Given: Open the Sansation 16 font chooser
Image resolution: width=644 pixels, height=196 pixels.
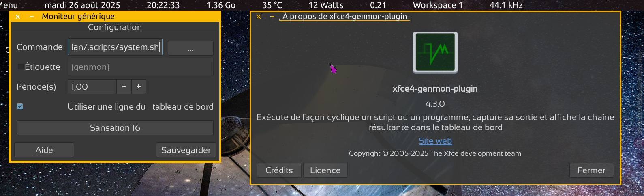Looking at the screenshot, I should 115,127.
